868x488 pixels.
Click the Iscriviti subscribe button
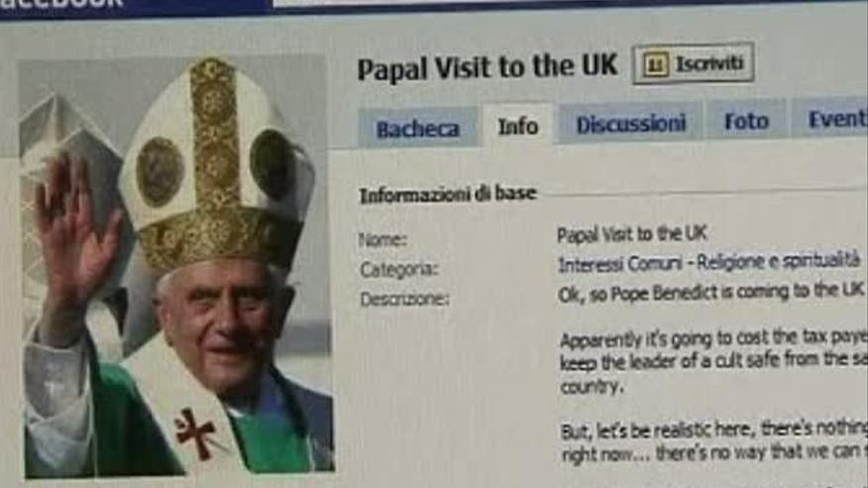(693, 63)
